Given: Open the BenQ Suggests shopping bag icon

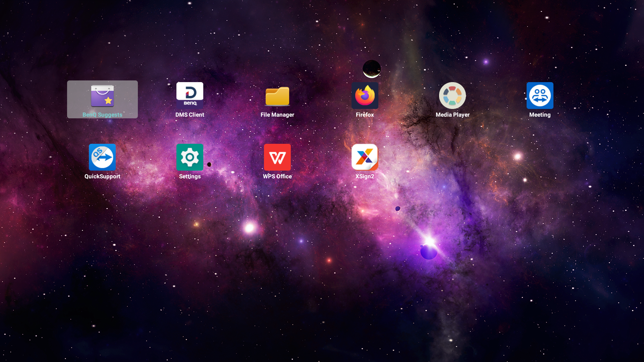Looking at the screenshot, I should point(102,96).
